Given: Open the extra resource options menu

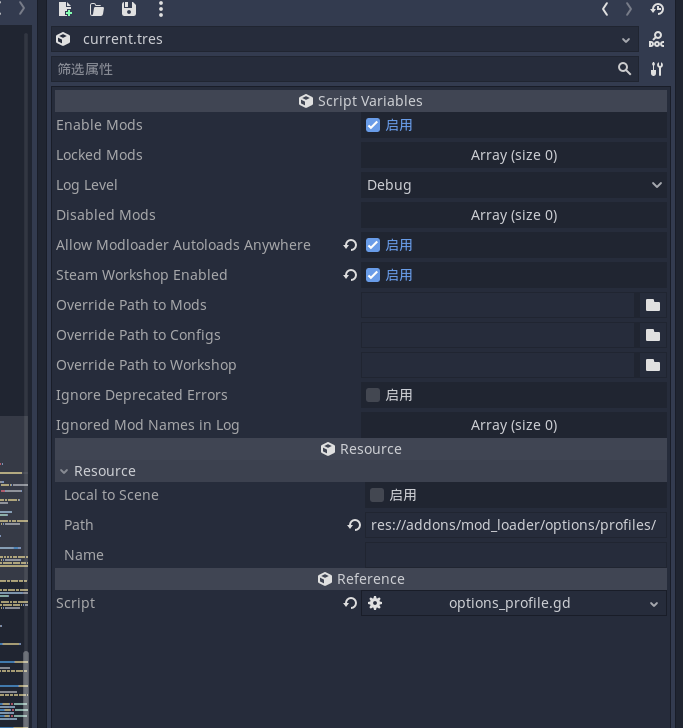Looking at the screenshot, I should (161, 9).
